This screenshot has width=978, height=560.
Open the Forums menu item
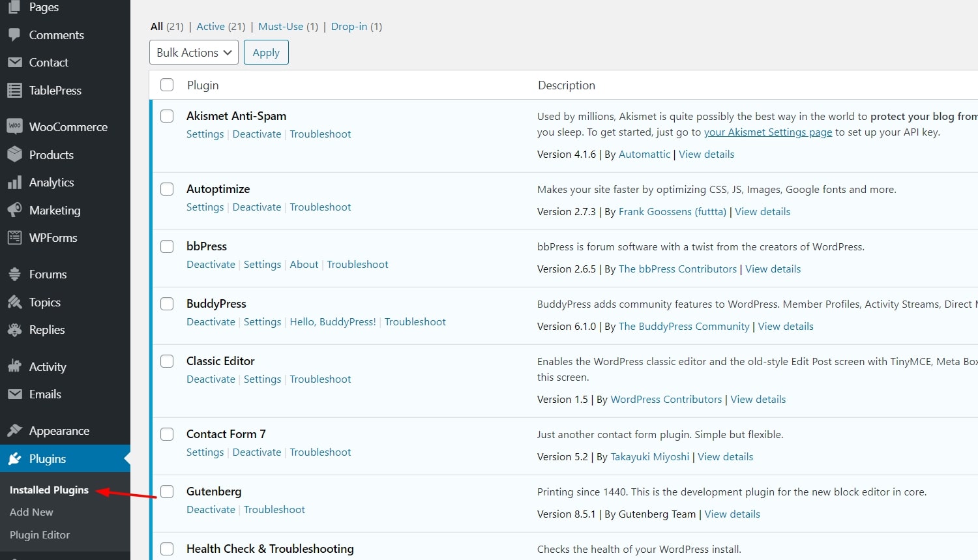[65, 274]
